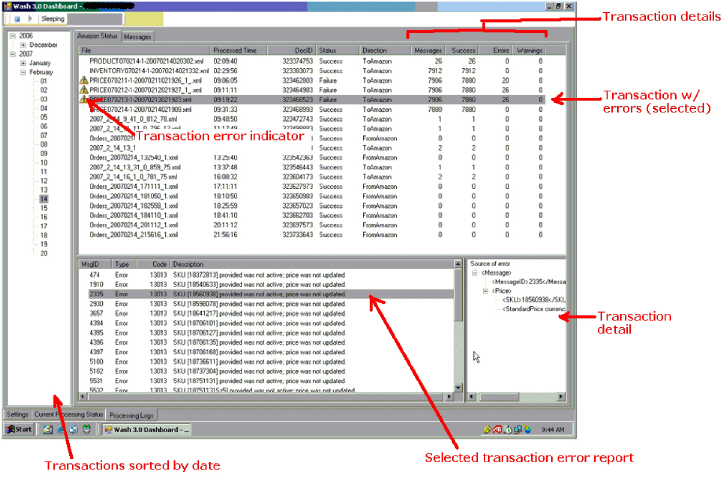Open the Settings bottom tab
The image size is (723, 479).
[18, 414]
